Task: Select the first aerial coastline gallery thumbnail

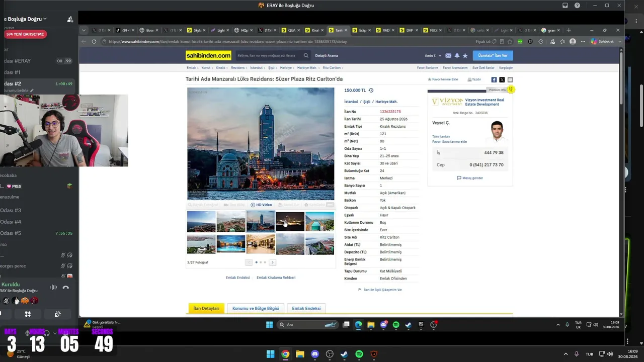Action: [201, 222]
